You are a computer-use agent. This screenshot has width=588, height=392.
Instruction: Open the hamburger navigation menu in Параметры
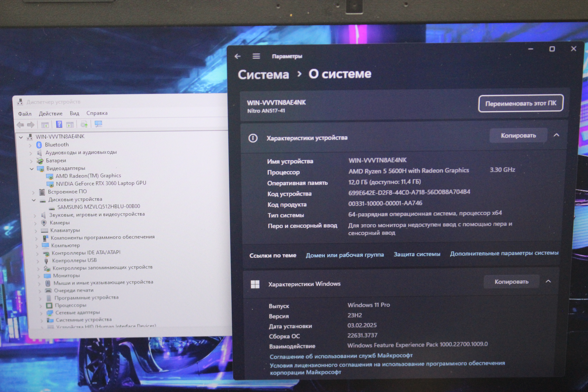256,56
